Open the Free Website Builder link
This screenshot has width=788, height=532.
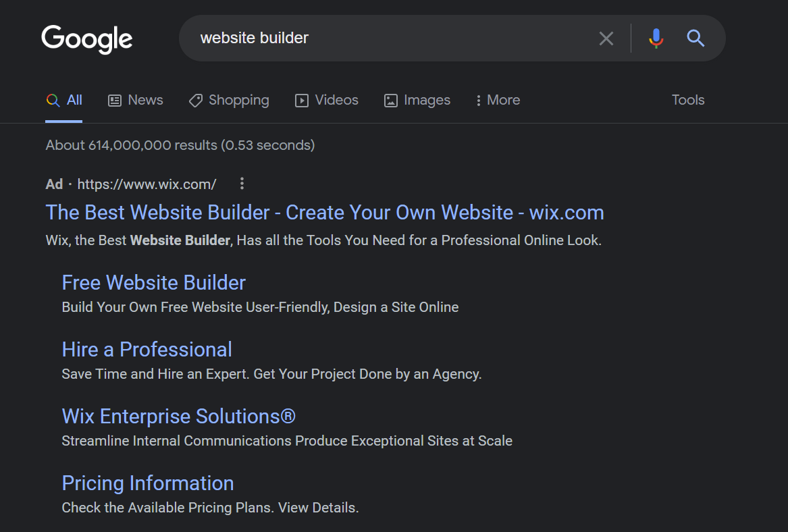click(153, 282)
